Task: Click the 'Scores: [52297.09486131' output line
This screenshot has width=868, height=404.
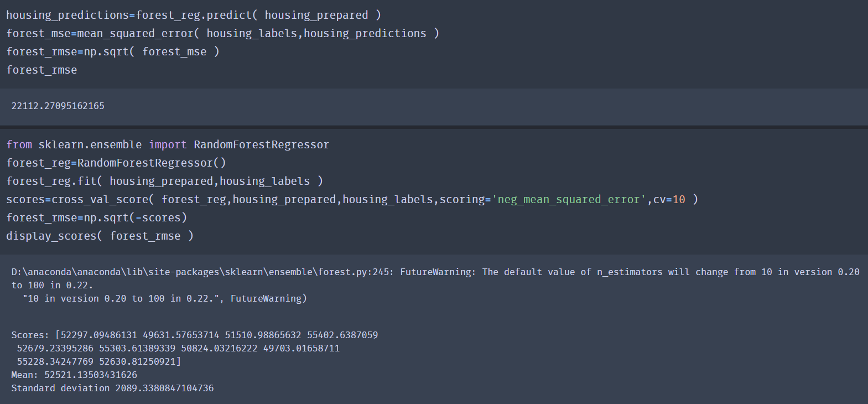Action: tap(195, 335)
